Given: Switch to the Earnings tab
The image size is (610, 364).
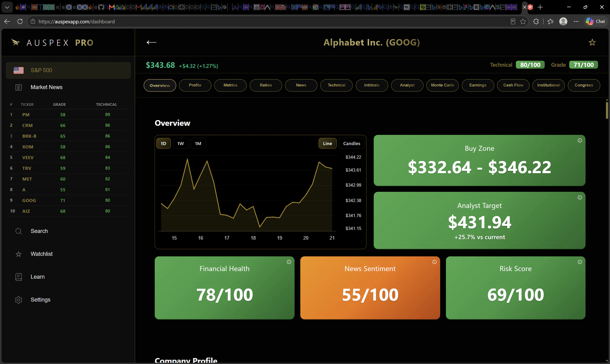Looking at the screenshot, I should tap(478, 85).
